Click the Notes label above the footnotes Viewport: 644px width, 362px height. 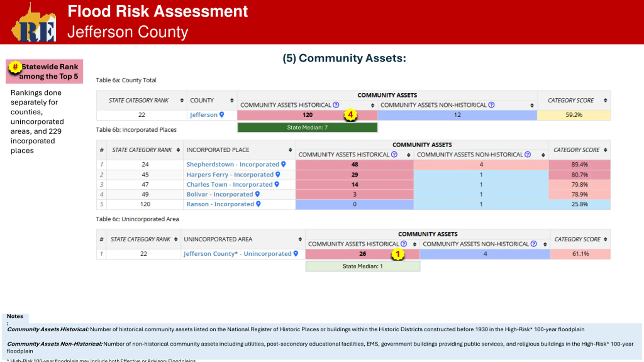[15, 316]
